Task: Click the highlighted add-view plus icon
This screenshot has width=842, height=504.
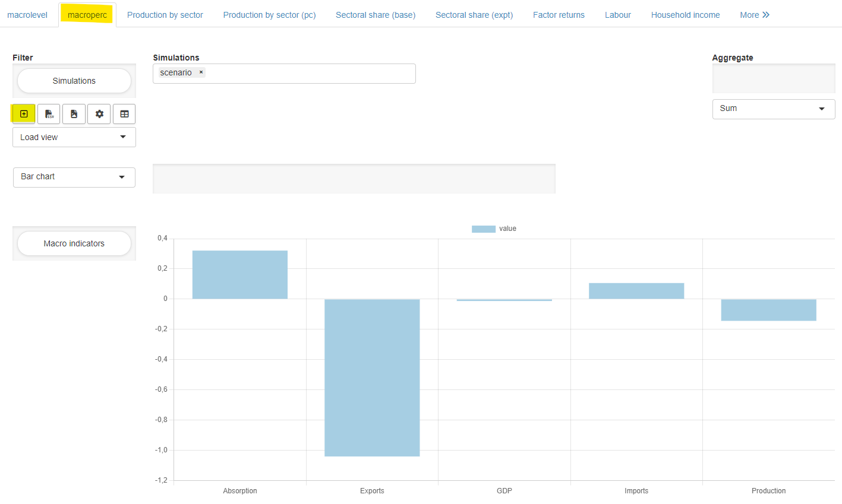Action: [x=23, y=113]
